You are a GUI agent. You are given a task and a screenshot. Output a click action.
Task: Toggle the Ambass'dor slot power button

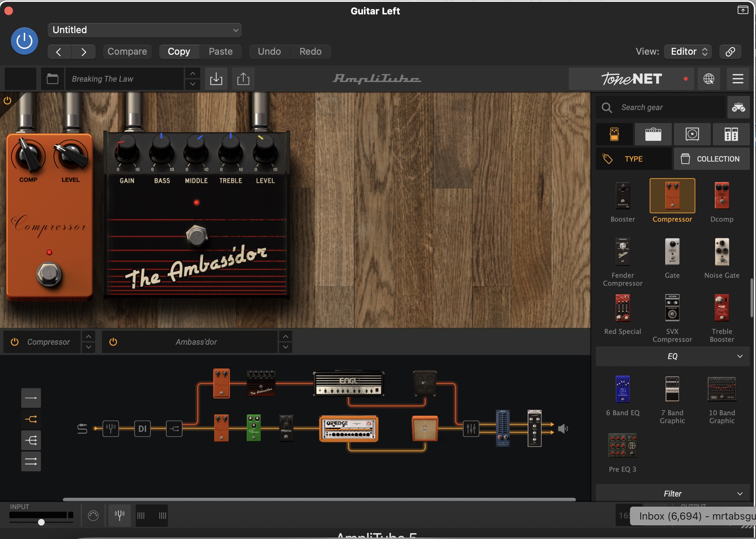click(113, 342)
